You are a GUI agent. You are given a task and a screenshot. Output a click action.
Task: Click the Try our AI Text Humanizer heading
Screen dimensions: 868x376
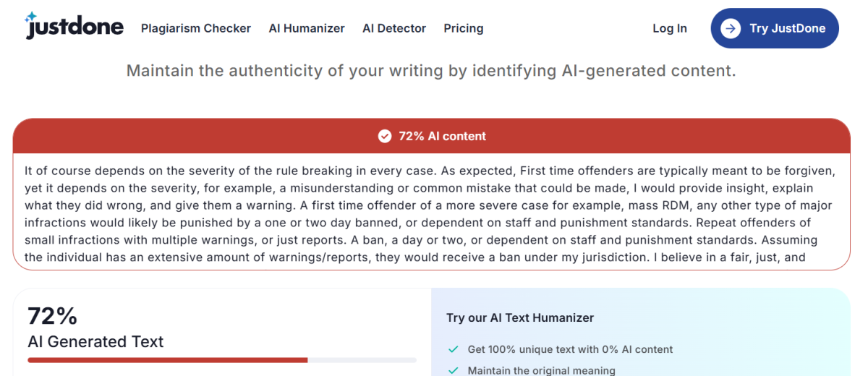pyautogui.click(x=520, y=317)
